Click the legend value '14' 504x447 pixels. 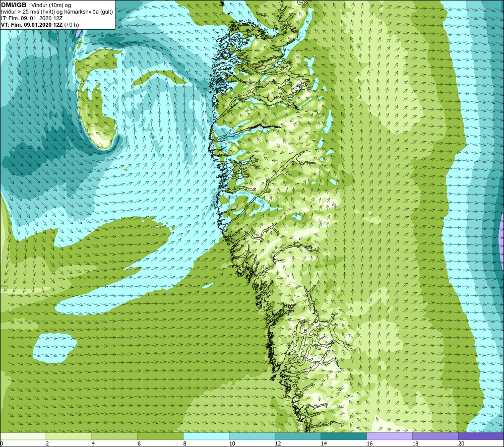tap(324, 443)
